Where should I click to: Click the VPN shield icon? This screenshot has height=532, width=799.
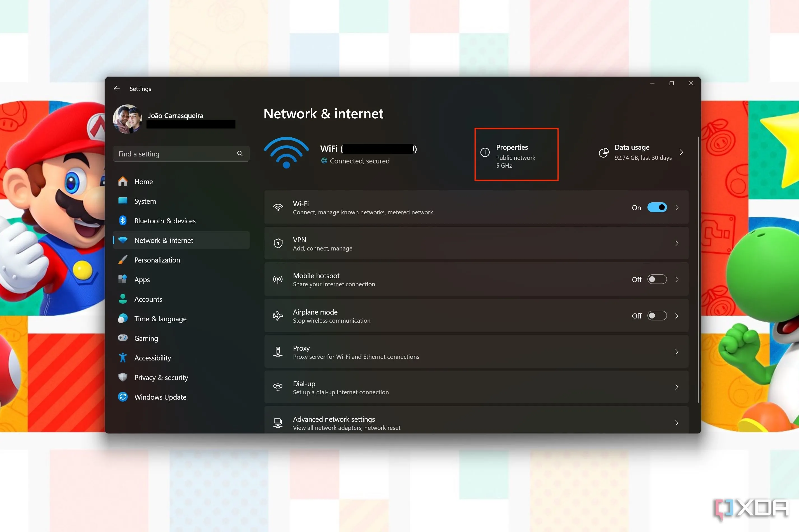[278, 243]
